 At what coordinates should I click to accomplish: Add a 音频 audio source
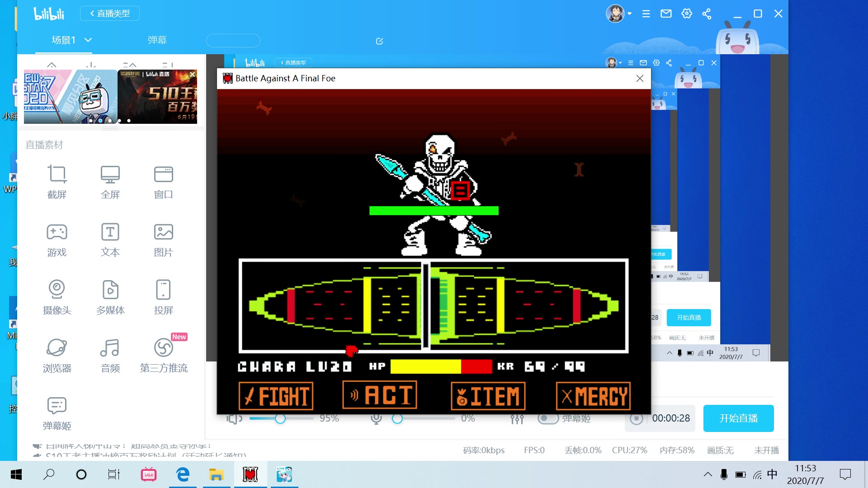110,354
